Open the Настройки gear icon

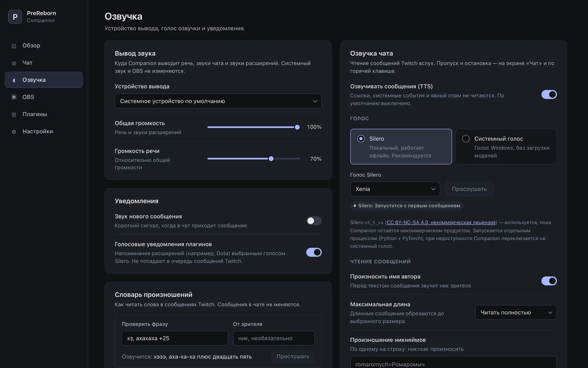[14, 132]
